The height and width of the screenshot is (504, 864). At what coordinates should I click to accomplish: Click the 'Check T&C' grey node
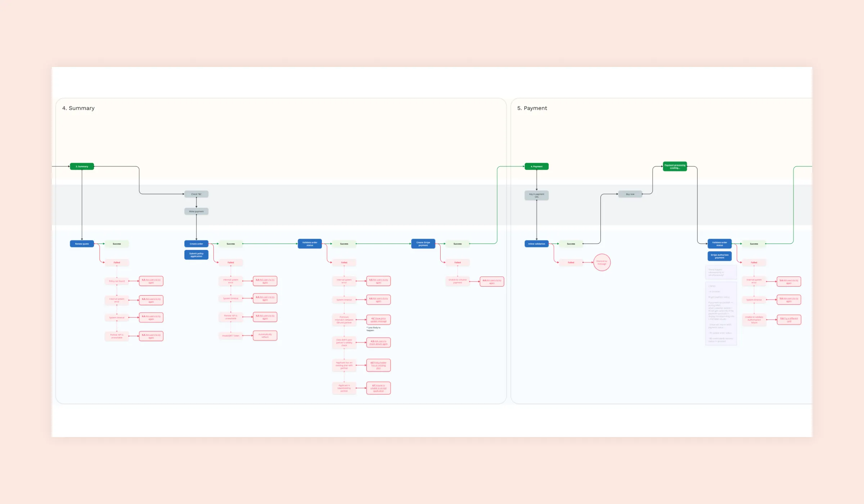[196, 194]
